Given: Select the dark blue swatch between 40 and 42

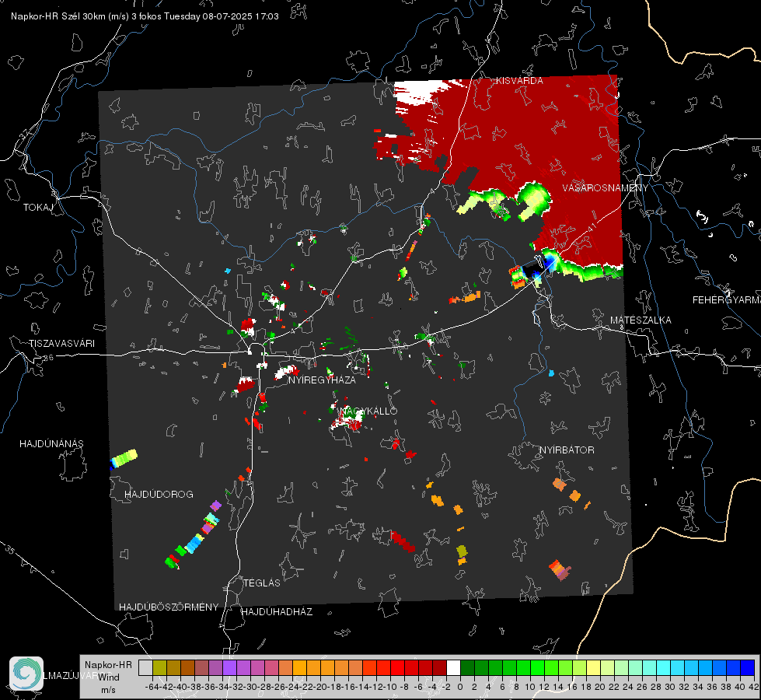Looking at the screenshot, I should (747, 667).
